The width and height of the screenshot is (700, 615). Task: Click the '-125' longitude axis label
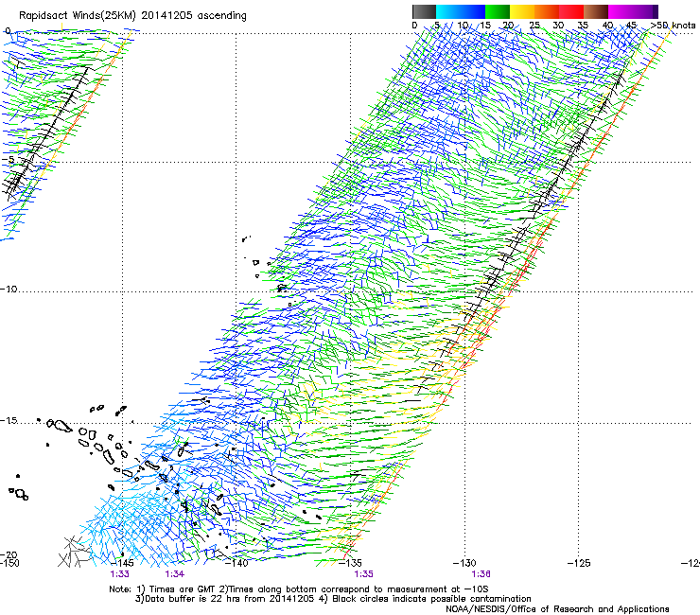(579, 563)
